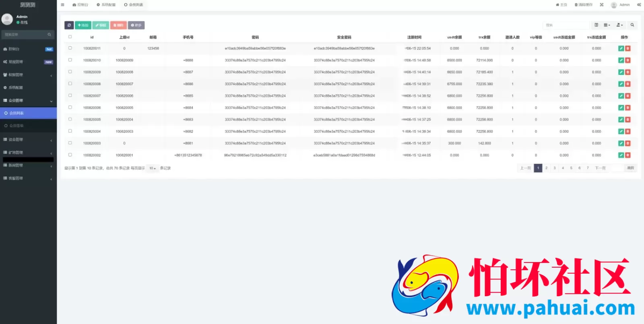Go to next page with 下一页
Viewport: 644px width, 324px height.
(600, 168)
